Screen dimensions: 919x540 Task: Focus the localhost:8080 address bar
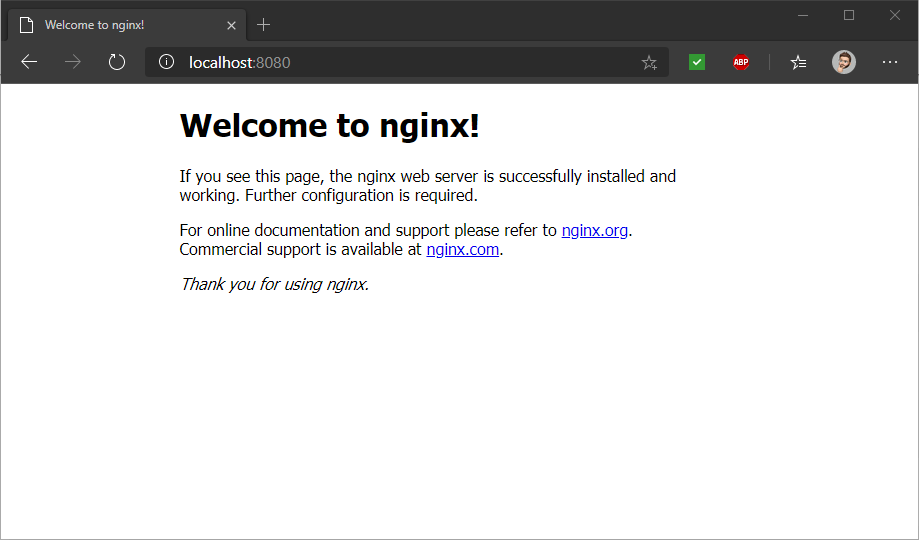[x=407, y=62]
